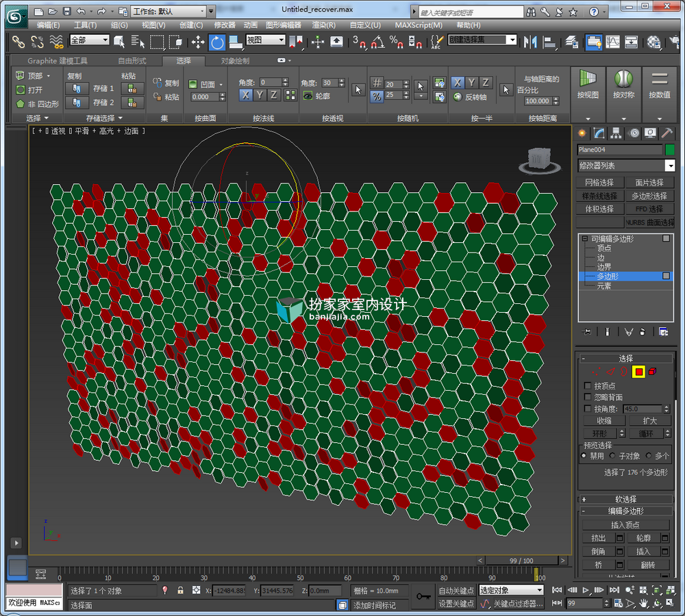Click the 扩大 grow selection button
This screenshot has width=685, height=616.
tap(649, 421)
